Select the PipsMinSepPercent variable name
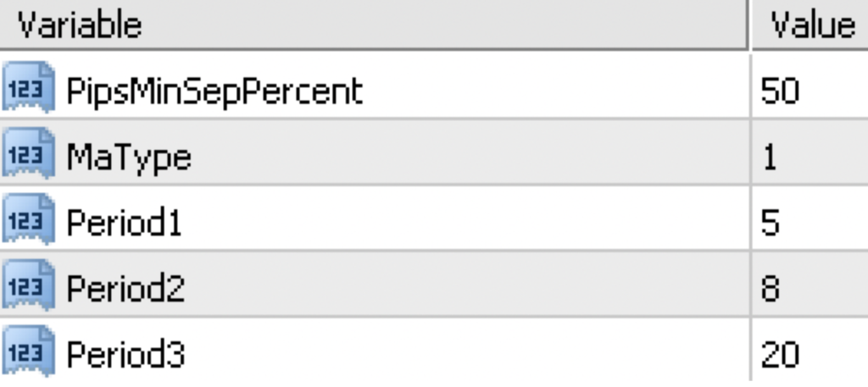Viewport: 868px width, 387px height. [214, 90]
